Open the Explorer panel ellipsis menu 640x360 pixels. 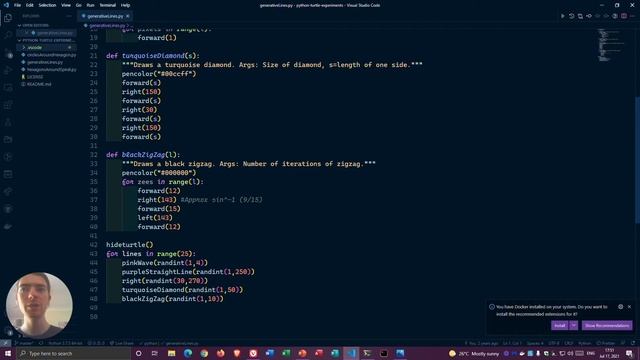tap(69, 16)
